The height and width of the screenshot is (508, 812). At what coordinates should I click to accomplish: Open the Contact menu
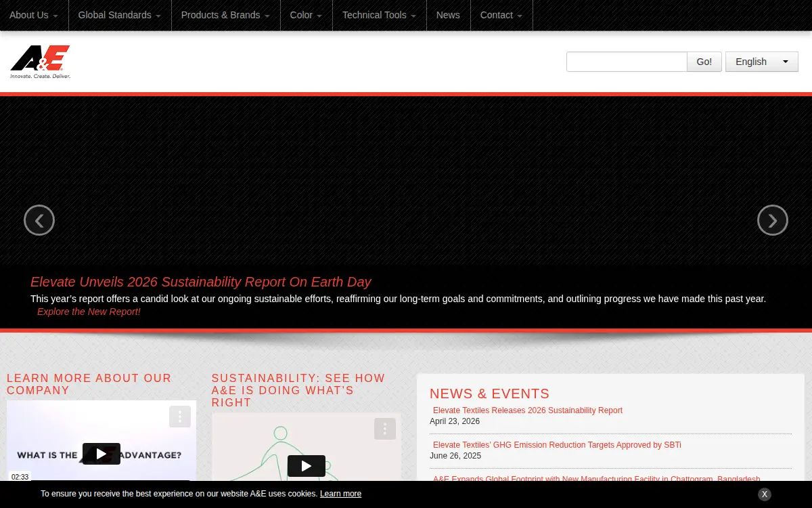pyautogui.click(x=501, y=15)
